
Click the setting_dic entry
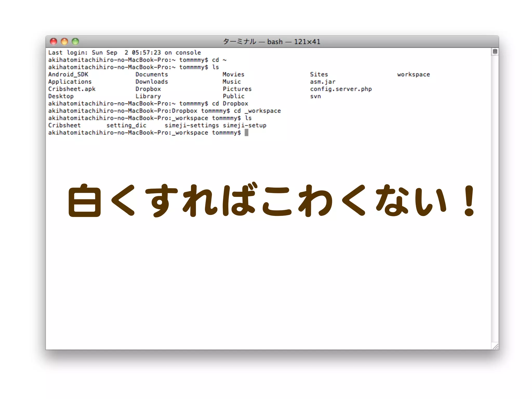(x=126, y=125)
